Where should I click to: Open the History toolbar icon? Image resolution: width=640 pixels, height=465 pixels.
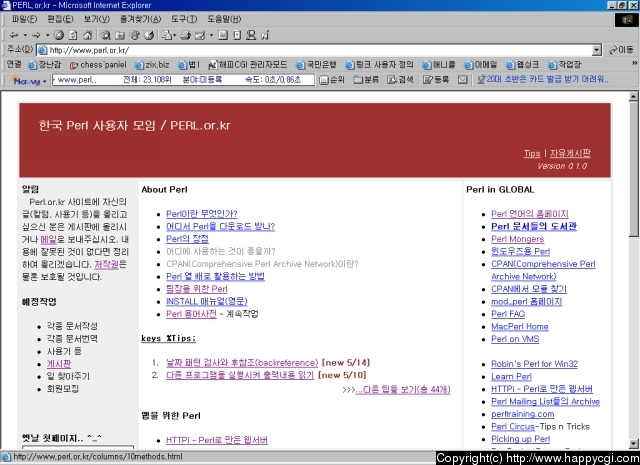[x=149, y=36]
